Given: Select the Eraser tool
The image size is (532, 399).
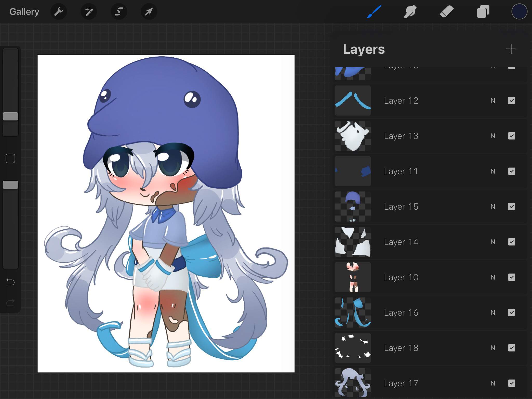Looking at the screenshot, I should pyautogui.click(x=447, y=11).
